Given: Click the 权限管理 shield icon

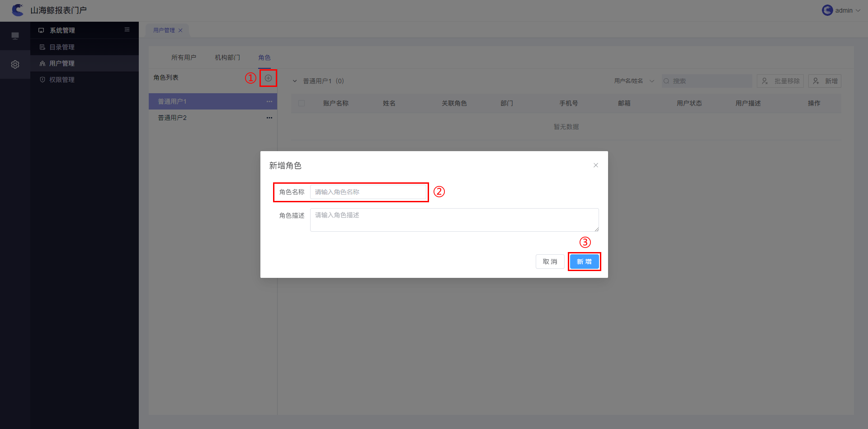Looking at the screenshot, I should pyautogui.click(x=42, y=80).
